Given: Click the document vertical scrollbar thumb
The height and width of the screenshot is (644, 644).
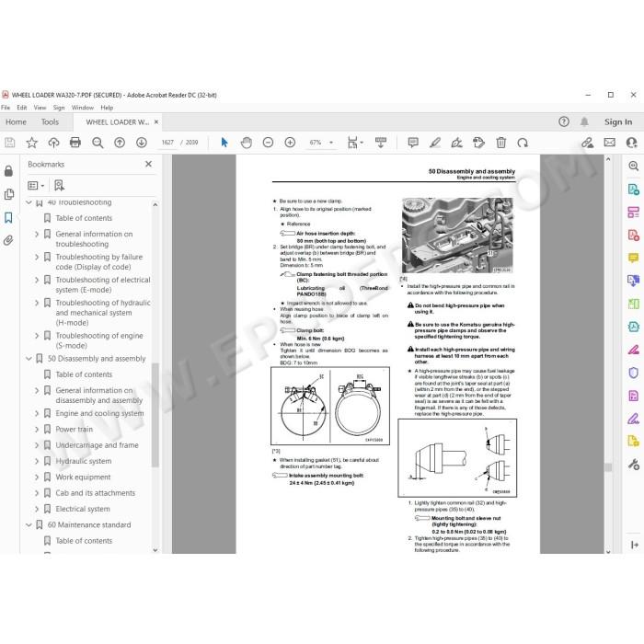Looking at the screenshot, I should click(x=608, y=467).
